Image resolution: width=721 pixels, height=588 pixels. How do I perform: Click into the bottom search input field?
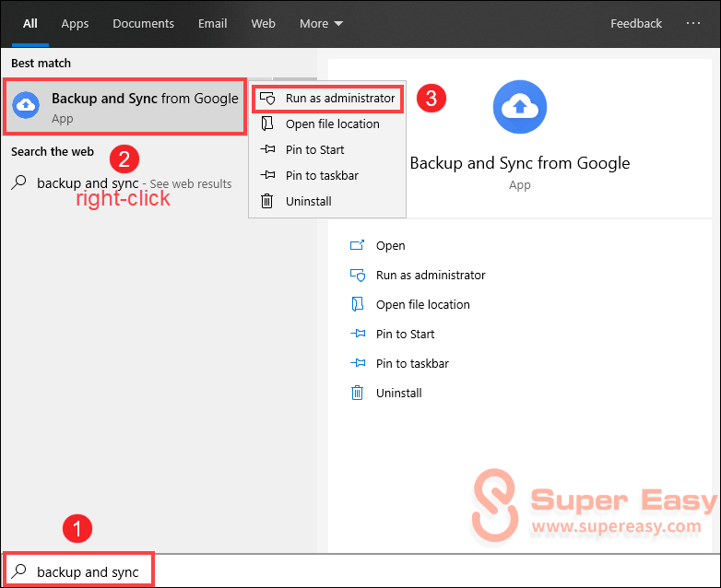[360, 571]
